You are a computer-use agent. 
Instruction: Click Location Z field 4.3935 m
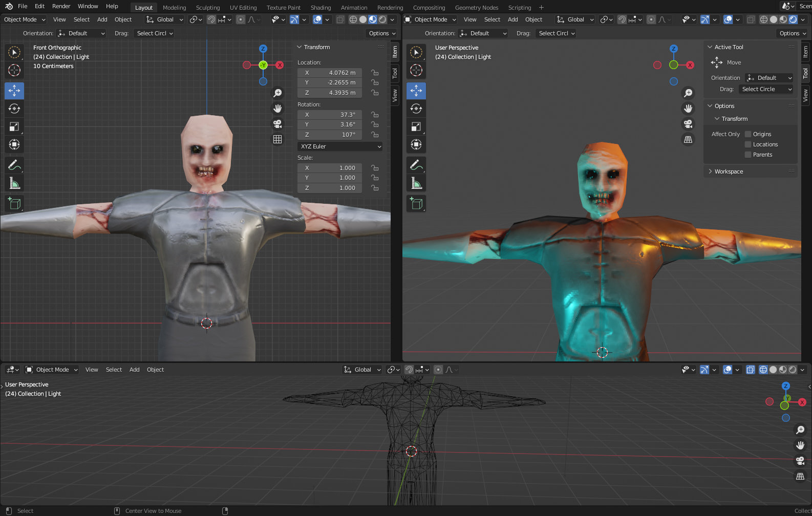point(330,93)
